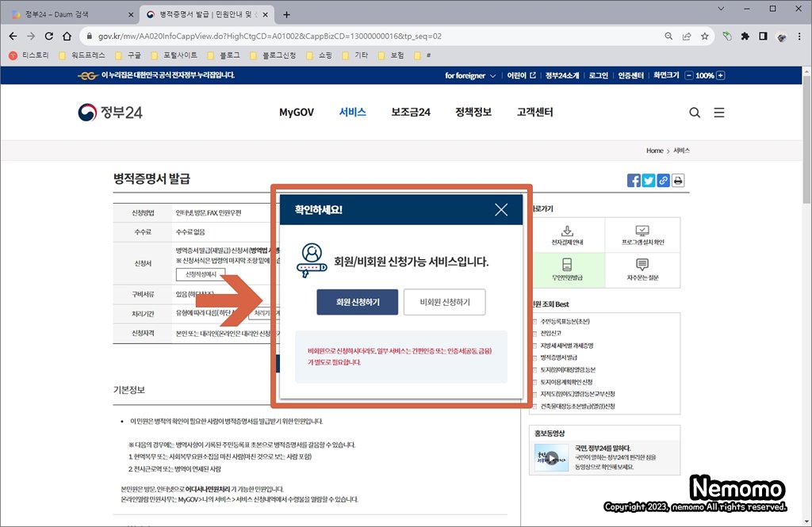812x527 pixels.
Task: Click the 회원 신청하기 button
Action: point(358,302)
